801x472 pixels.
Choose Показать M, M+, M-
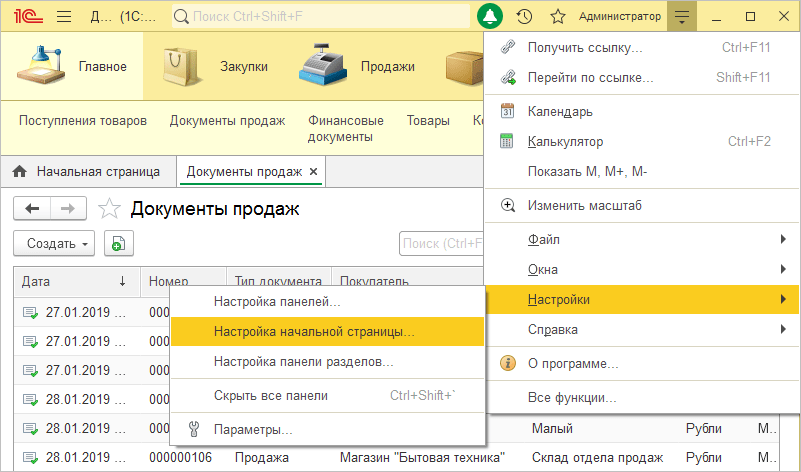point(642,171)
